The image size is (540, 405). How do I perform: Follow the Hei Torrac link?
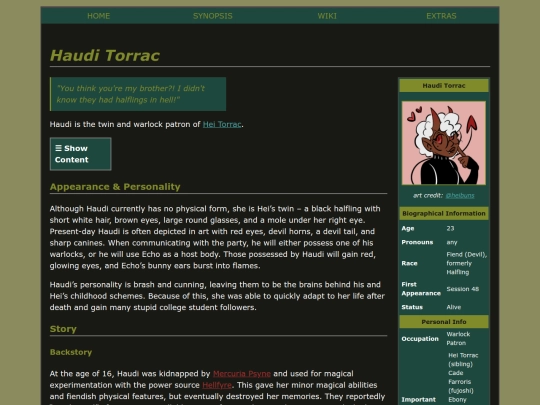pos(222,124)
